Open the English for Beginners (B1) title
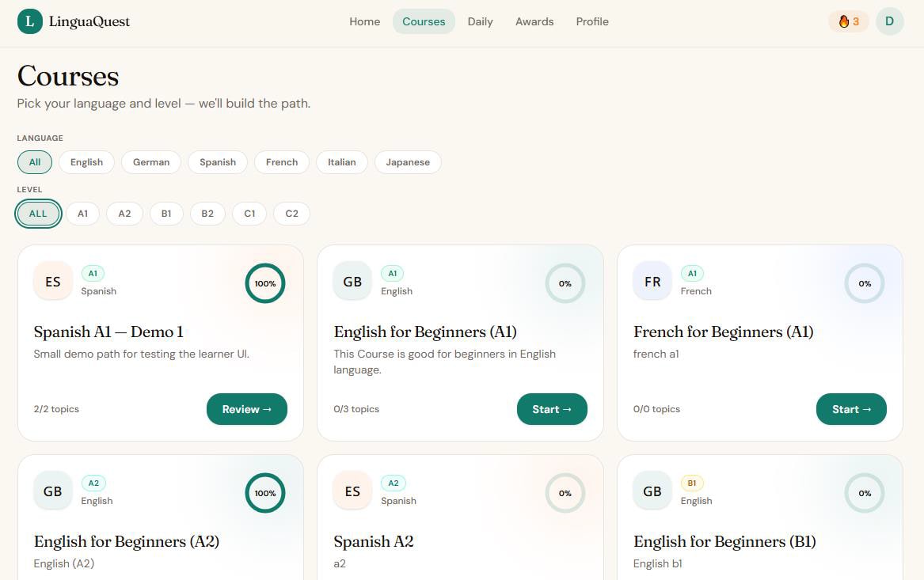Screen dimensions: 924x580 pos(724,542)
